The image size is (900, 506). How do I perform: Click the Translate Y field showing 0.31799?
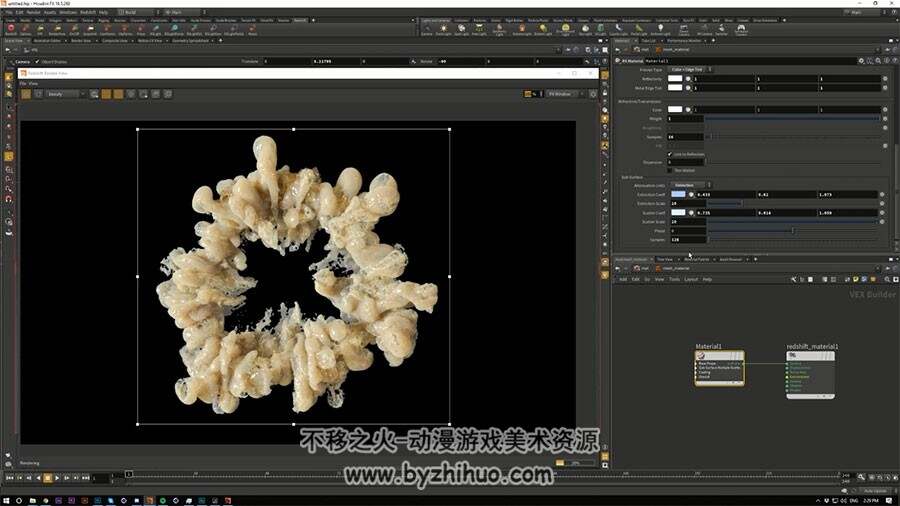click(x=336, y=61)
